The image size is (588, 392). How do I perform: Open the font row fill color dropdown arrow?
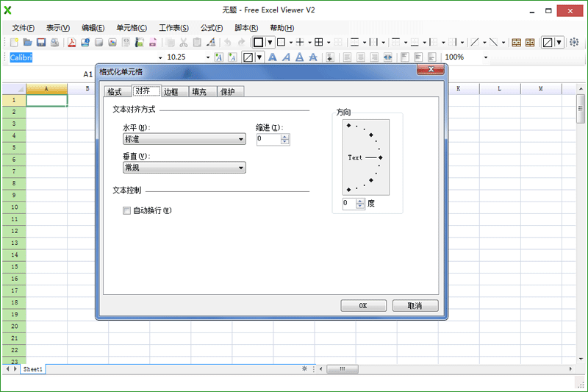pyautogui.click(x=259, y=57)
